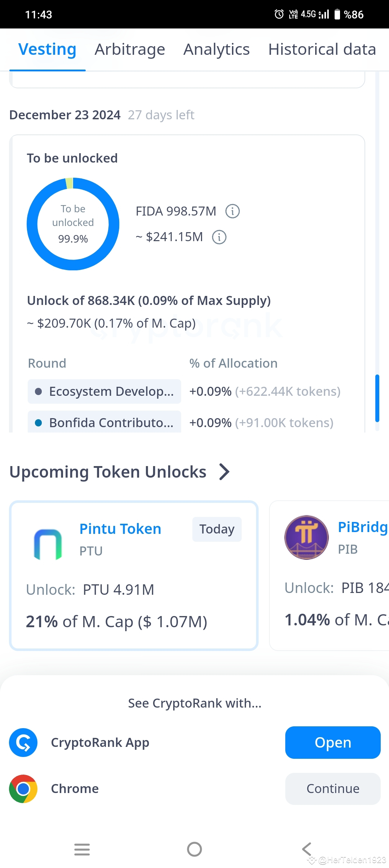Open the Historical data tab
Viewport: 389px width, 868px height.
[x=322, y=49]
